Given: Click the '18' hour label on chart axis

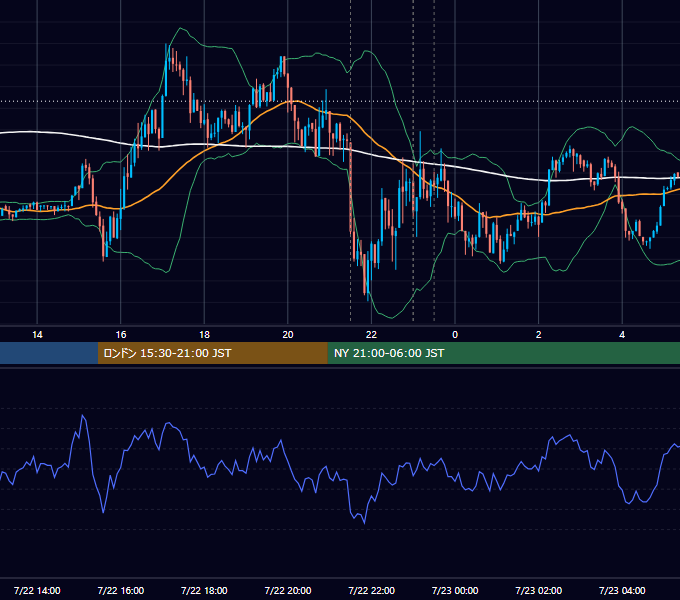Looking at the screenshot, I should tap(204, 335).
